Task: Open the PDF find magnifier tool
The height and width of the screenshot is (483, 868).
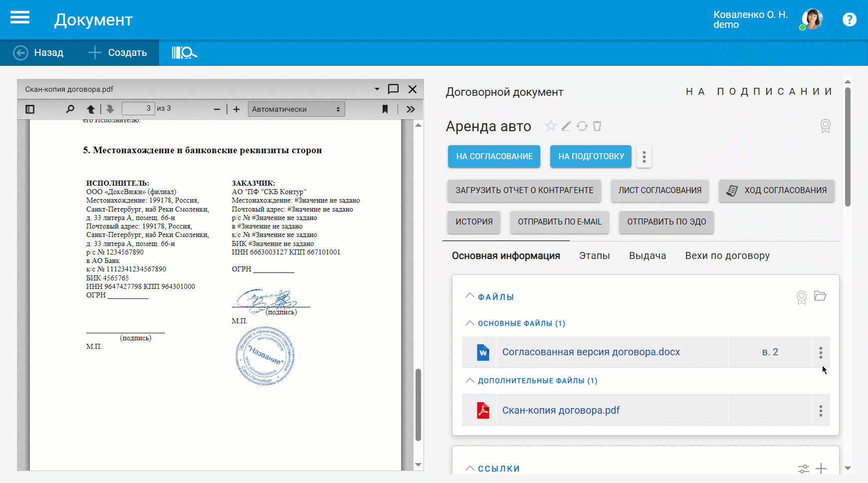Action: click(x=70, y=109)
